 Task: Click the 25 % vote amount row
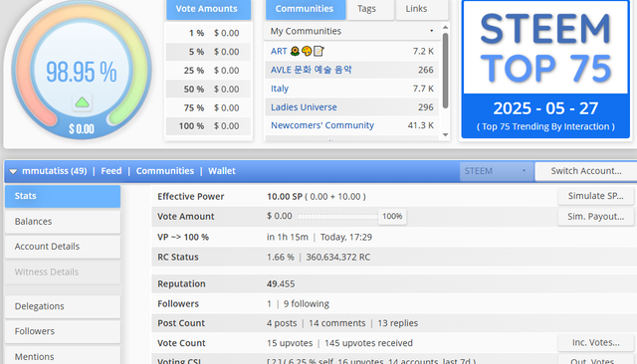click(x=208, y=71)
